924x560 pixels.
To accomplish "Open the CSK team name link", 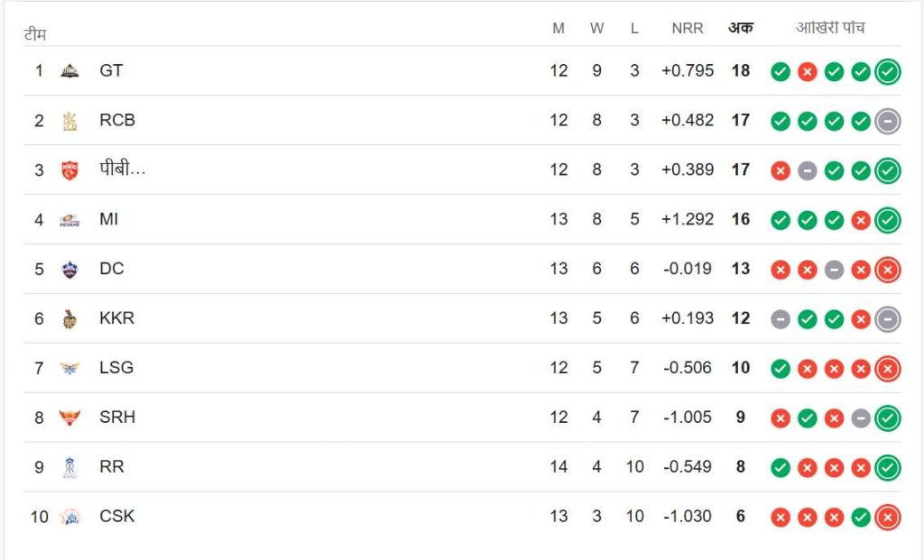I will point(117,517).
